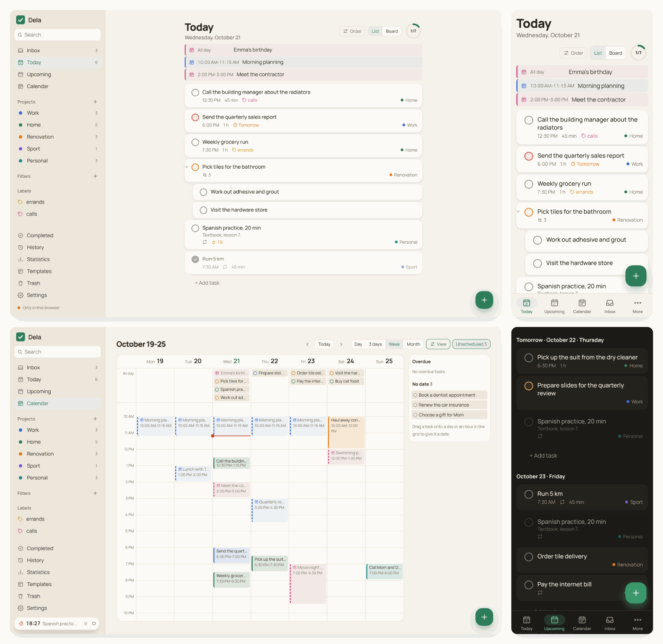Complete 'Send the quarterly sales report' in desktop list
Viewport: 663px width, 644px height.
[195, 117]
